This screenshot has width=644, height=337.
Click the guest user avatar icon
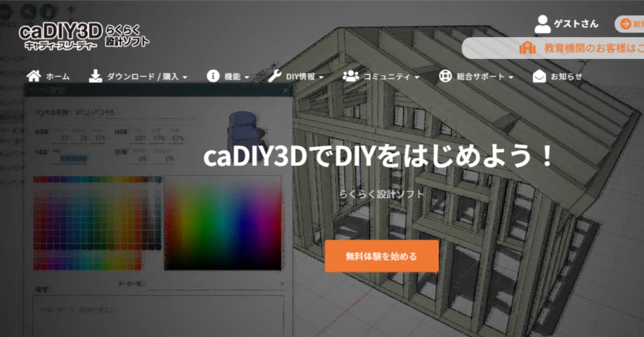542,24
